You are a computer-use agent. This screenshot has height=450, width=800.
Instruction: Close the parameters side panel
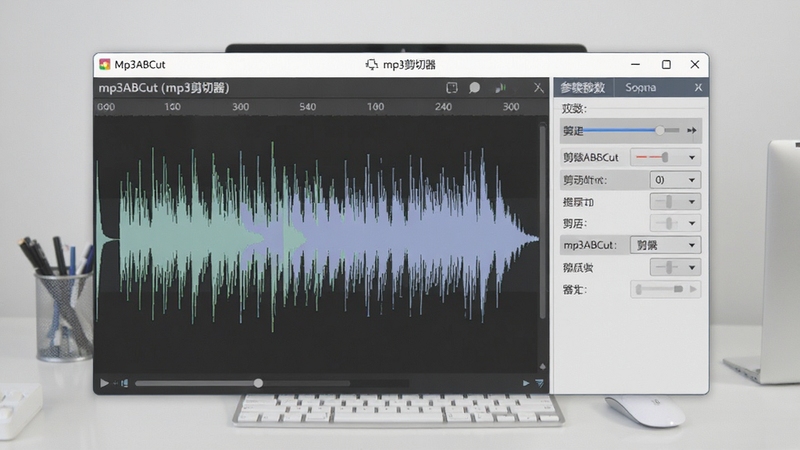tap(698, 88)
